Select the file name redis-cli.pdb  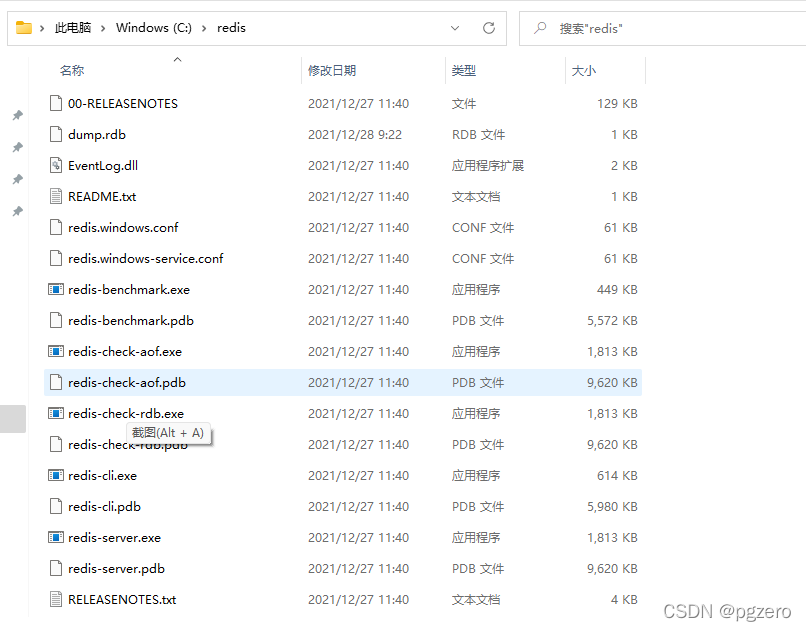tap(104, 507)
